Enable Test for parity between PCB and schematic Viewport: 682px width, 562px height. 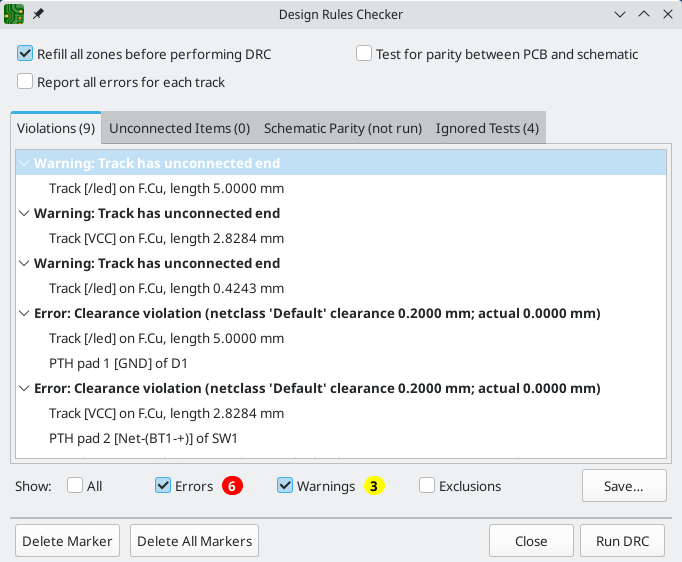[364, 54]
